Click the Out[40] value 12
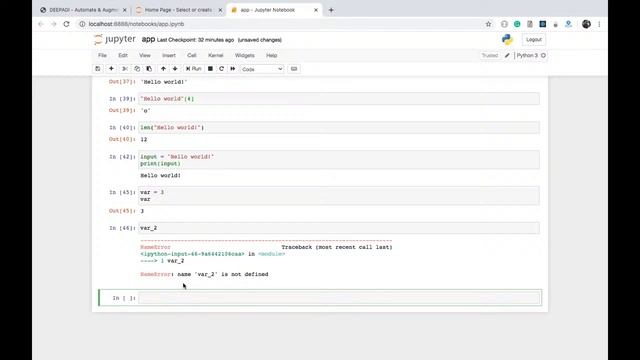Image resolution: width=640 pixels, height=360 pixels. pos(144,140)
